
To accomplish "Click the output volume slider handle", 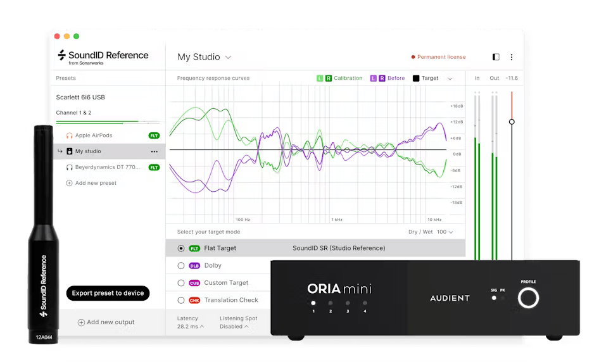I will pos(512,122).
